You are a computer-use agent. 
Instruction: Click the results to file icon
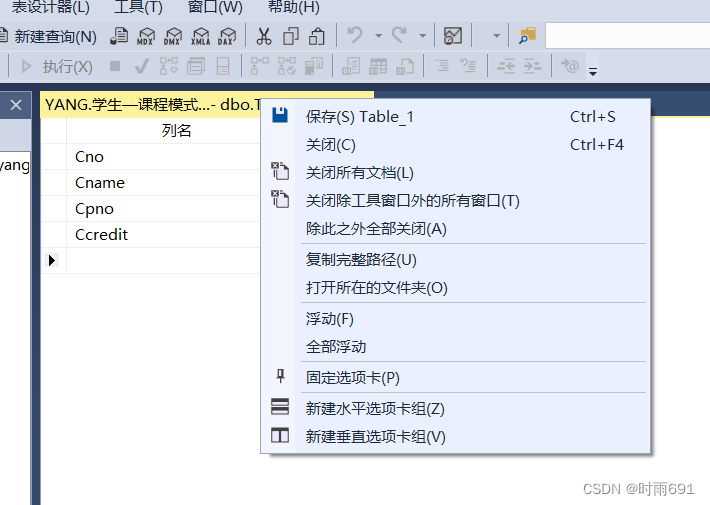(x=405, y=67)
